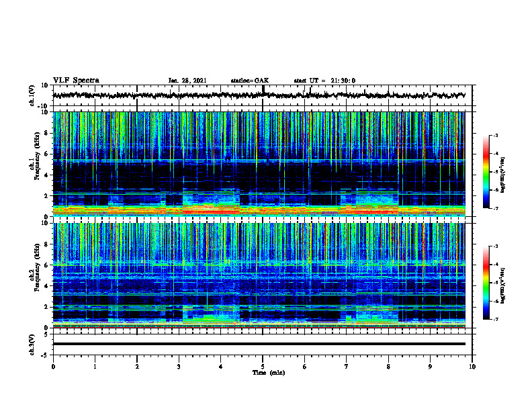Click time axis tick label "4"

(x=221, y=367)
